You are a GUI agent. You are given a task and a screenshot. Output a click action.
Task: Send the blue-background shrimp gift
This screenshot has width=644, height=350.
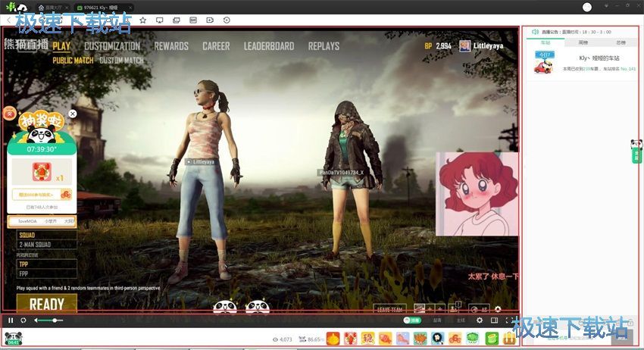click(x=403, y=339)
